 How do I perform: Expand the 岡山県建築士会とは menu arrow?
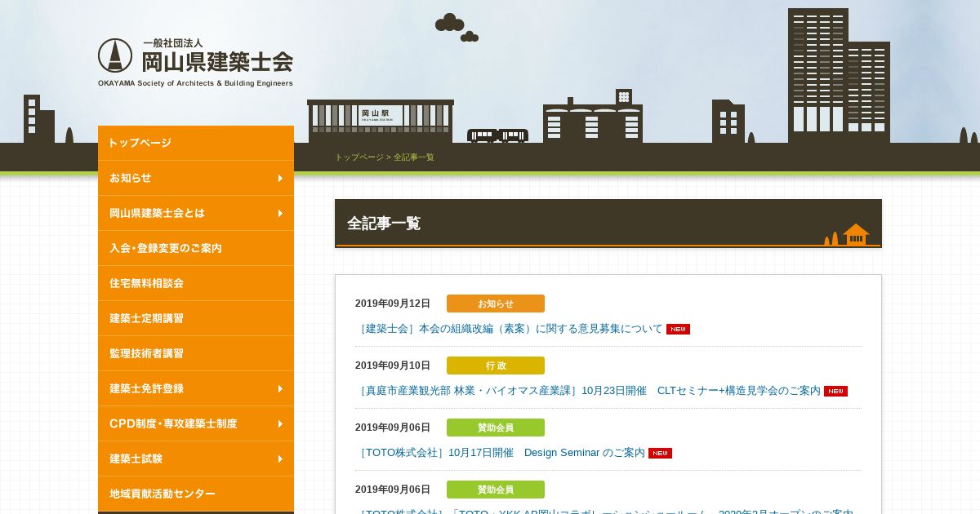[x=280, y=213]
